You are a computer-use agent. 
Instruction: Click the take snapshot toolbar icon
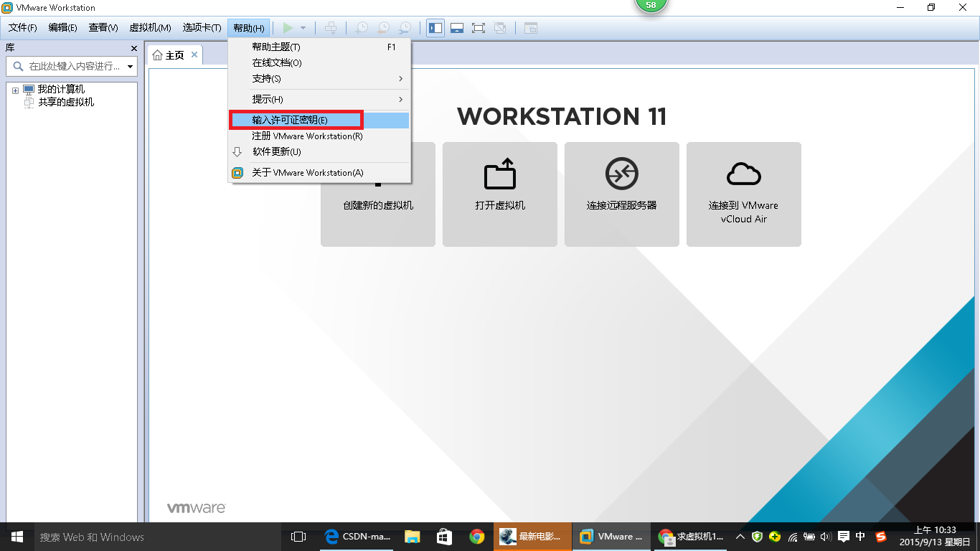362,28
